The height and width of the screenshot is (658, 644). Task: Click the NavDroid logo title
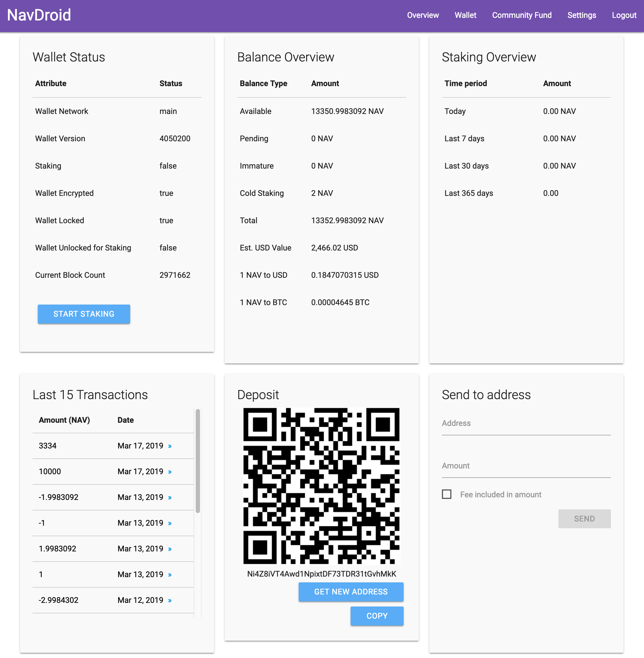click(x=39, y=15)
